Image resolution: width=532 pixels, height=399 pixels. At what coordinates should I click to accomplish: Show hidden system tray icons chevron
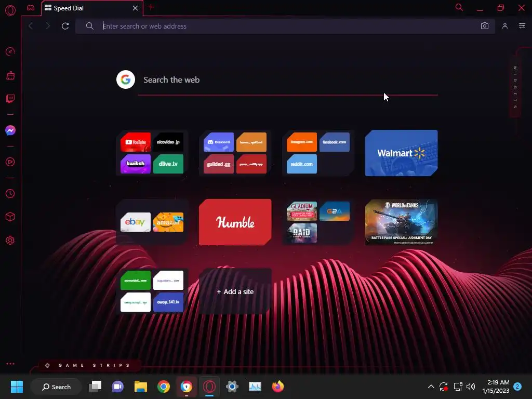coord(431,387)
